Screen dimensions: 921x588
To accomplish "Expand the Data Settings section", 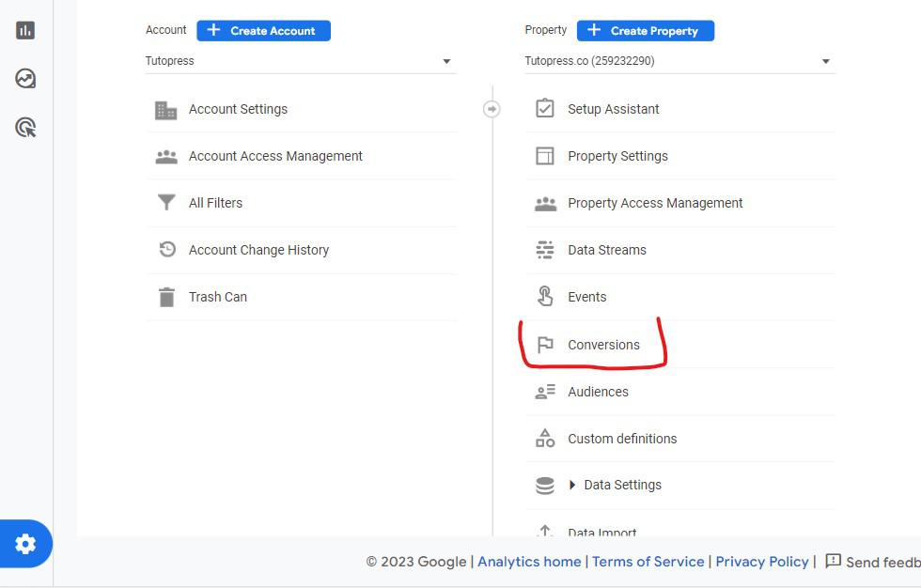I will pyautogui.click(x=572, y=484).
